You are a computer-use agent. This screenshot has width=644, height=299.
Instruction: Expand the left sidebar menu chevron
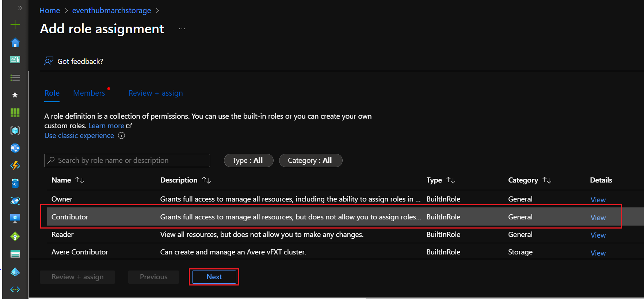click(x=20, y=8)
